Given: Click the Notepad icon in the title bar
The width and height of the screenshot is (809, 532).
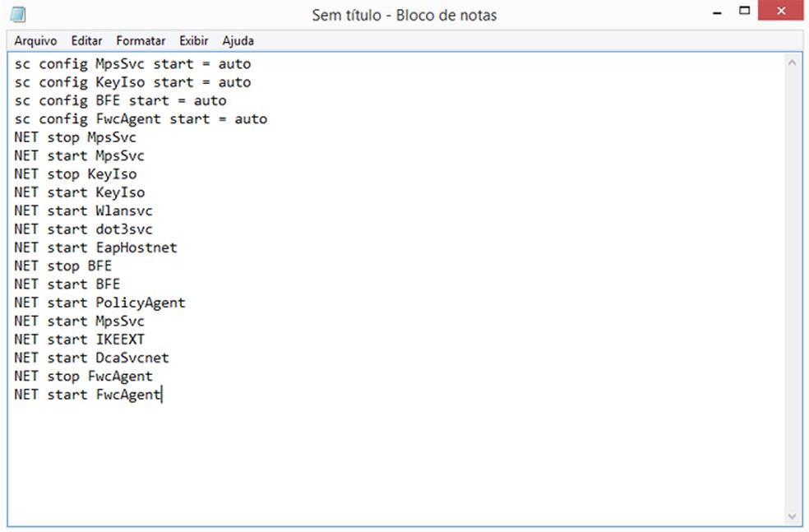Looking at the screenshot, I should [16, 14].
